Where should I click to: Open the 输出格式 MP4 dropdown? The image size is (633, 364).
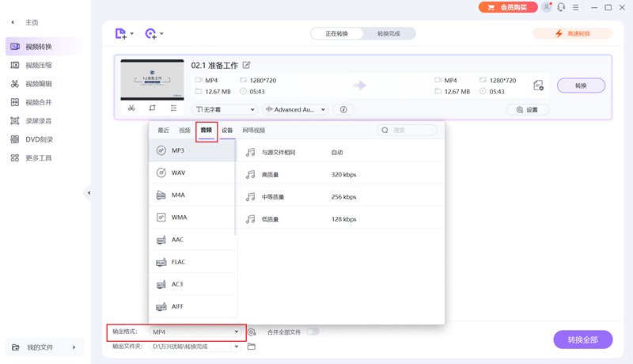pyautogui.click(x=195, y=332)
